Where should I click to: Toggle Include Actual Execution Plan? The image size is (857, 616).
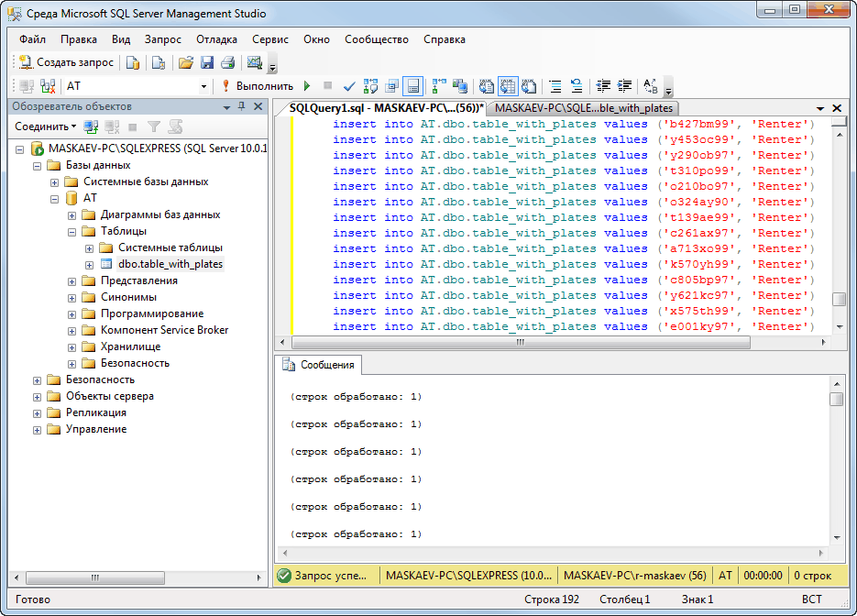coord(439,86)
